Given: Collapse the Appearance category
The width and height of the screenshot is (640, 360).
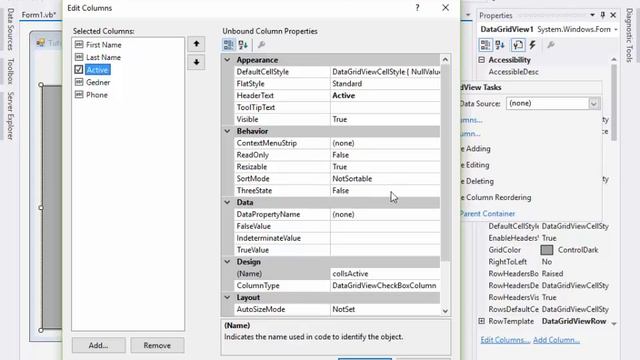Looking at the screenshot, I should 227,60.
